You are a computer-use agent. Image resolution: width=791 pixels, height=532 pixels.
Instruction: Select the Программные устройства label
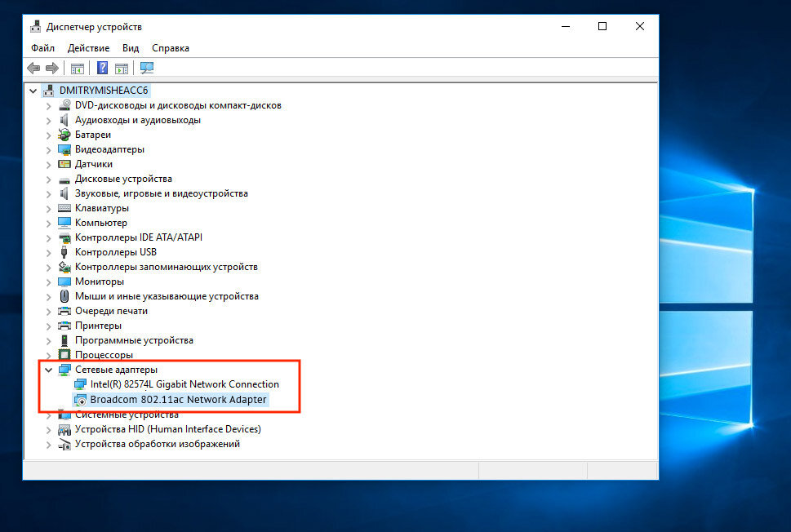point(134,340)
